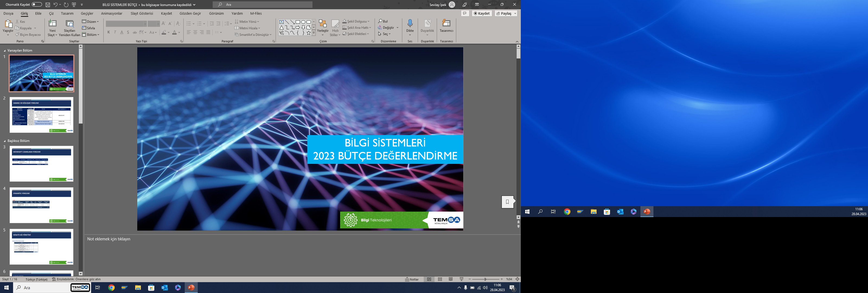This screenshot has width=868, height=293.
Task: Toggle justify text alignment
Action: click(208, 32)
